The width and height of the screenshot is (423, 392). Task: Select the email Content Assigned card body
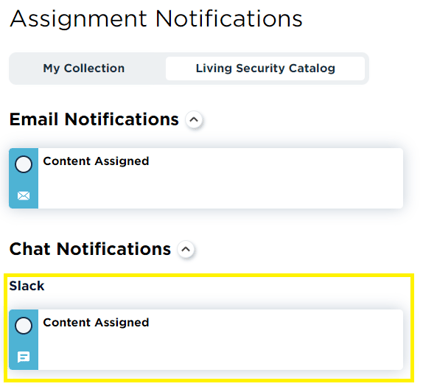point(220,178)
